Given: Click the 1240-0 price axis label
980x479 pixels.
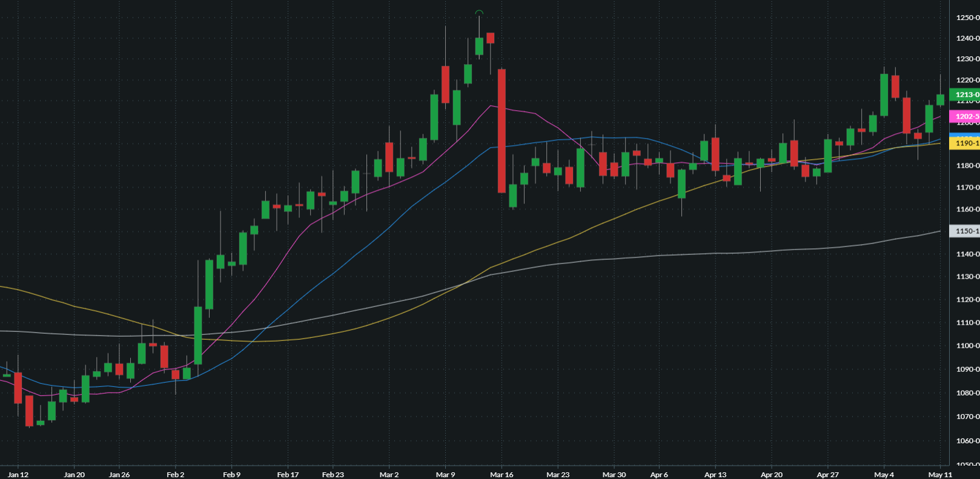Looking at the screenshot, I should [967, 38].
